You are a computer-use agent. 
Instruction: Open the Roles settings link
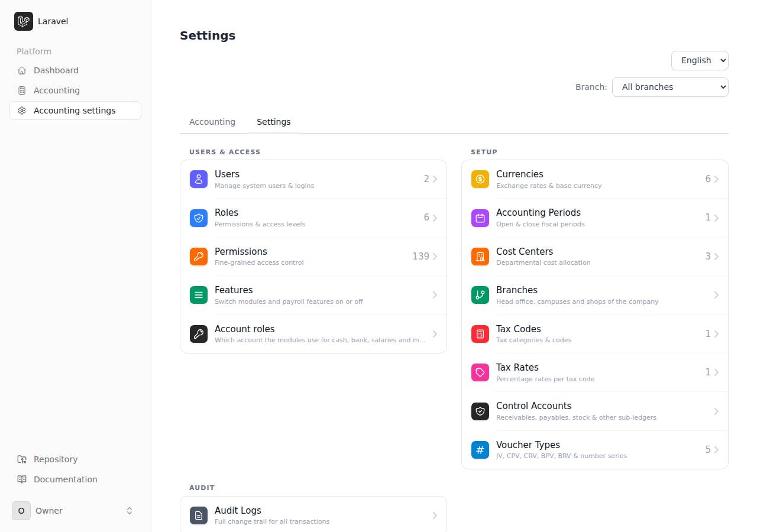point(313,218)
